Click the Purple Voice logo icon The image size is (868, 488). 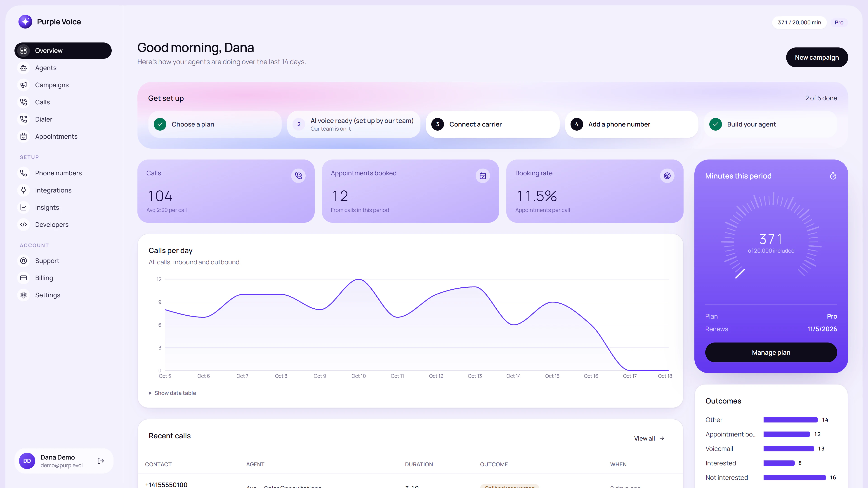tap(25, 21)
